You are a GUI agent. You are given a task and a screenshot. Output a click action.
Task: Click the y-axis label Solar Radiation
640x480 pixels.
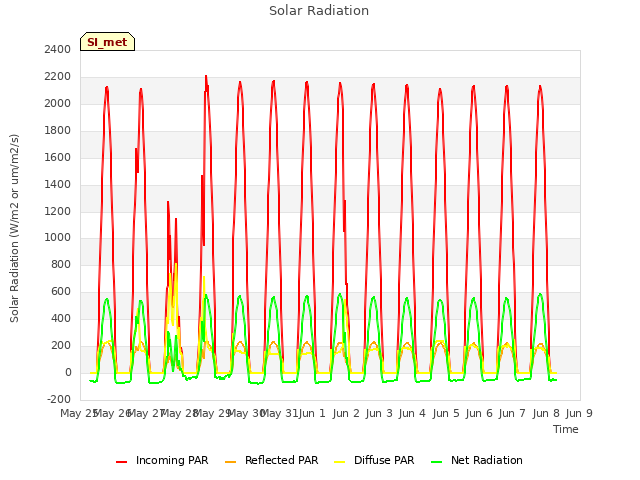pos(14,228)
